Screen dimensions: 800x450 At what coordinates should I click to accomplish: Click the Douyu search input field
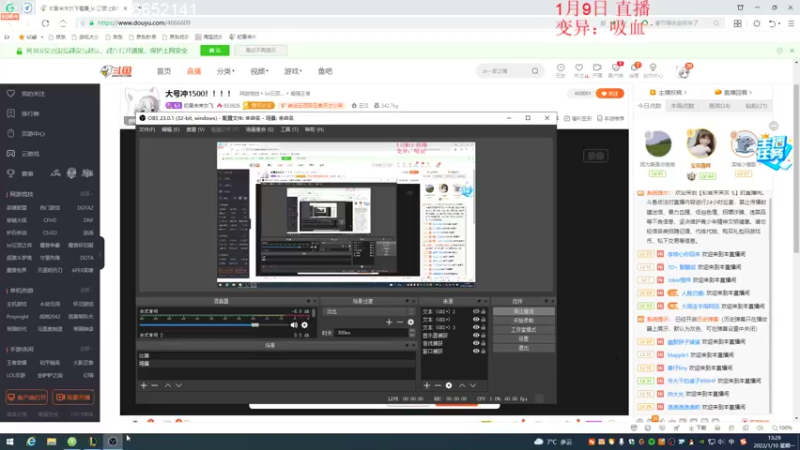504,71
